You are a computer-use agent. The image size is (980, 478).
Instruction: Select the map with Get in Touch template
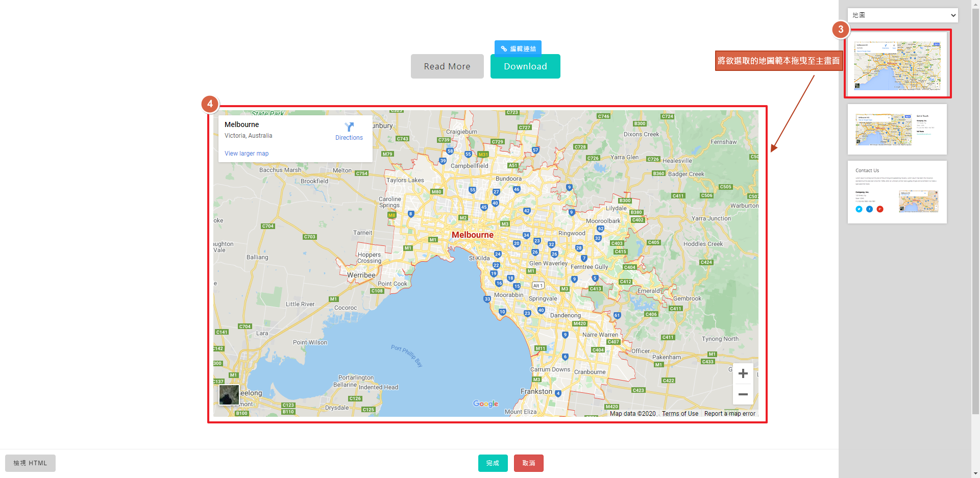897,130
